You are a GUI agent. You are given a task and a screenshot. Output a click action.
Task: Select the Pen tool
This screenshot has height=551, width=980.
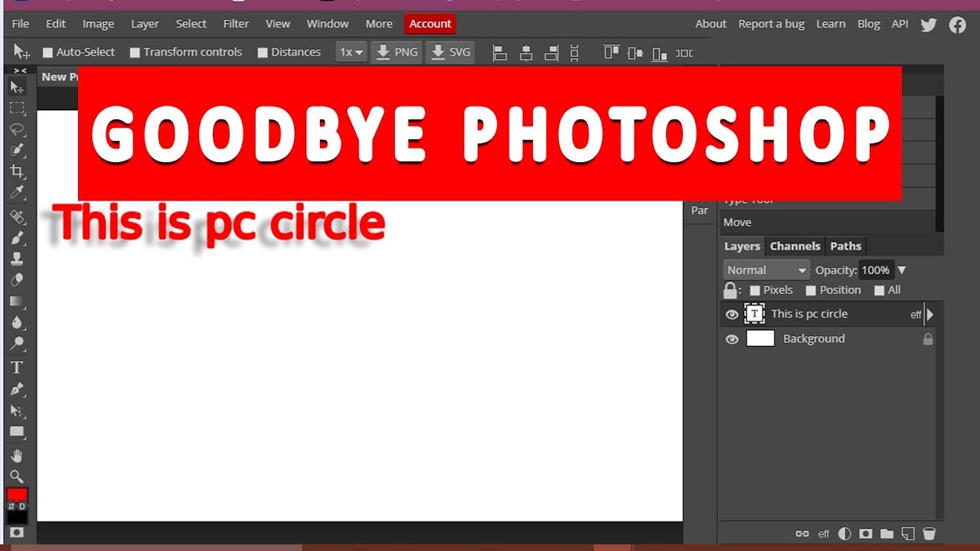(x=17, y=390)
